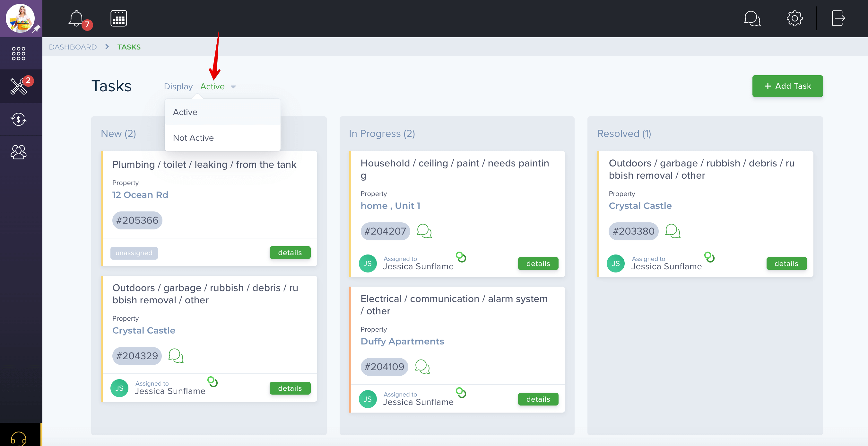868x446 pixels.
Task: Go to DASHBOARD breadcrumb
Action: click(x=73, y=47)
